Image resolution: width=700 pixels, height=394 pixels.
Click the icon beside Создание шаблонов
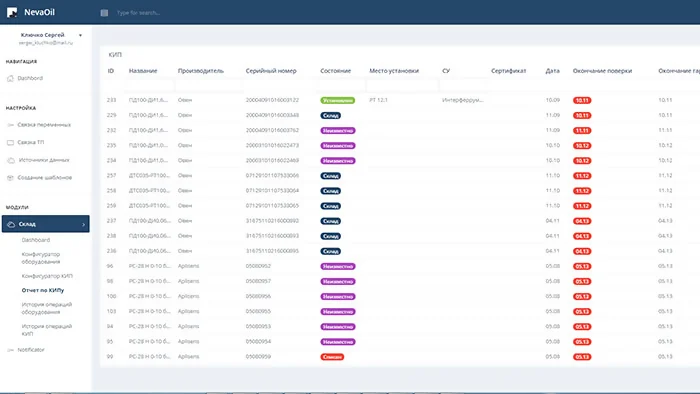click(x=10, y=178)
